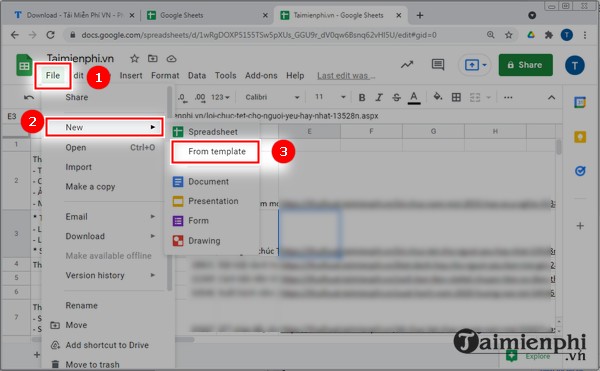Open the fill color picker
Image resolution: width=600 pixels, height=371 pixels.
coord(438,97)
